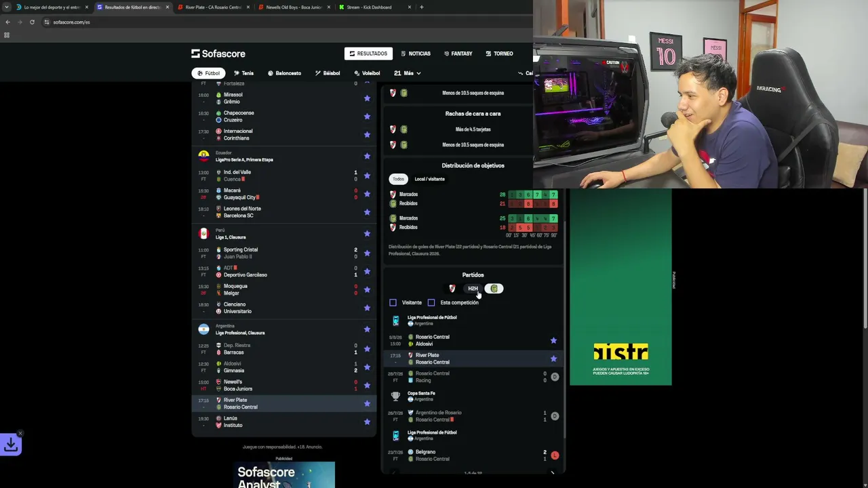This screenshot has height=488, width=868.
Task: Pin the Argentina Liga Profesional league star
Action: pyautogui.click(x=367, y=329)
